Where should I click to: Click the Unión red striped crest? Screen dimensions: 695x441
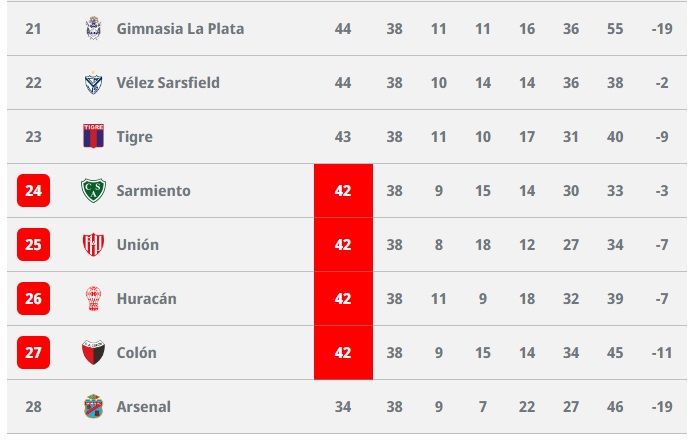(94, 245)
